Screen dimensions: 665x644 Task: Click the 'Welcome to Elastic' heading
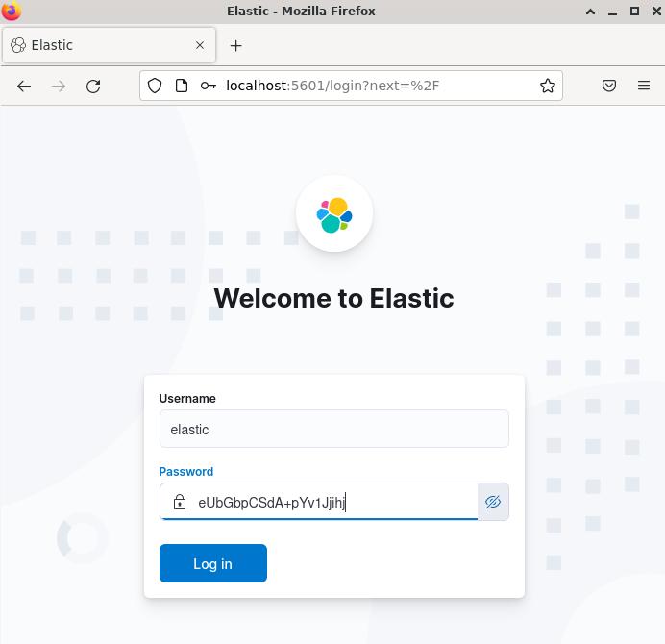click(333, 298)
